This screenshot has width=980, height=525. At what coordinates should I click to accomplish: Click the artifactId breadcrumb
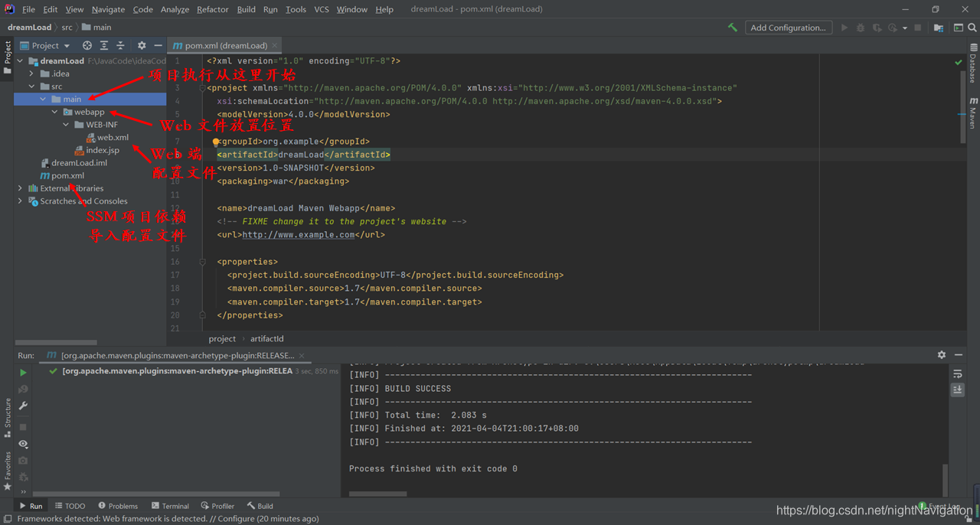coord(267,338)
